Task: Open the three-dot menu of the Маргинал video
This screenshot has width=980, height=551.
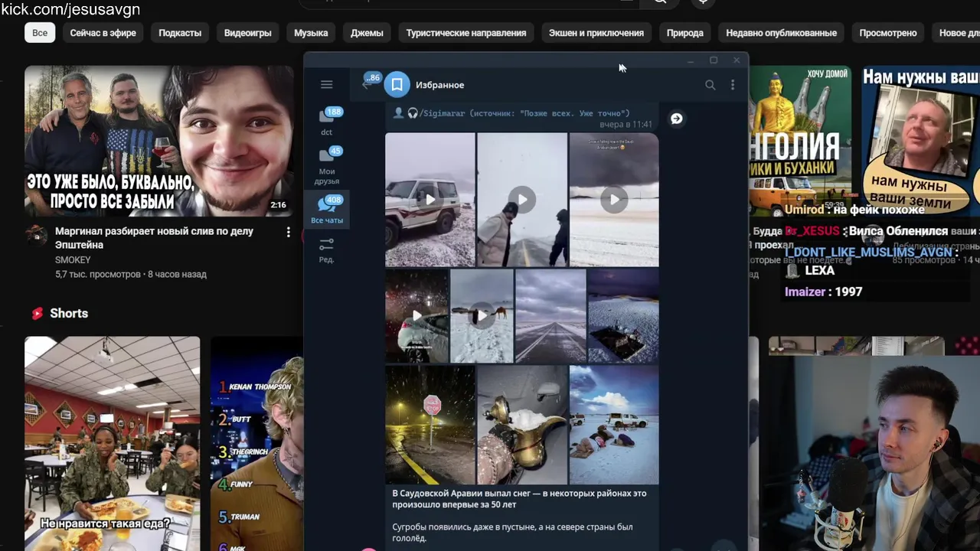Action: (288, 232)
